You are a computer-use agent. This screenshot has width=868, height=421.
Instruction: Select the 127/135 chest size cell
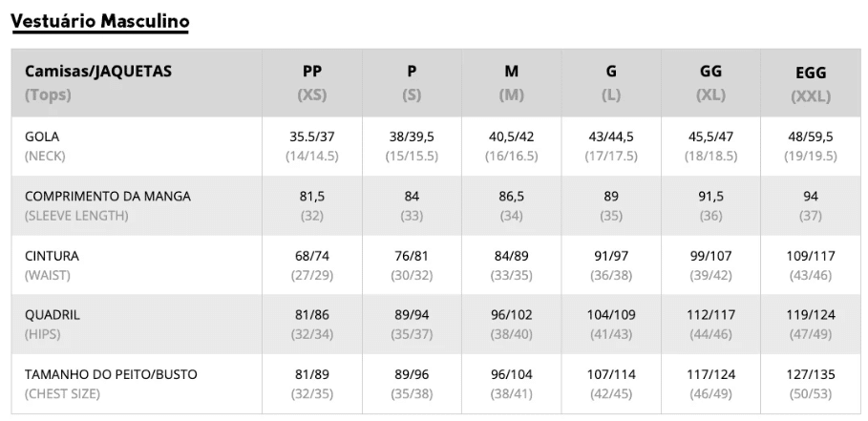[x=811, y=374]
